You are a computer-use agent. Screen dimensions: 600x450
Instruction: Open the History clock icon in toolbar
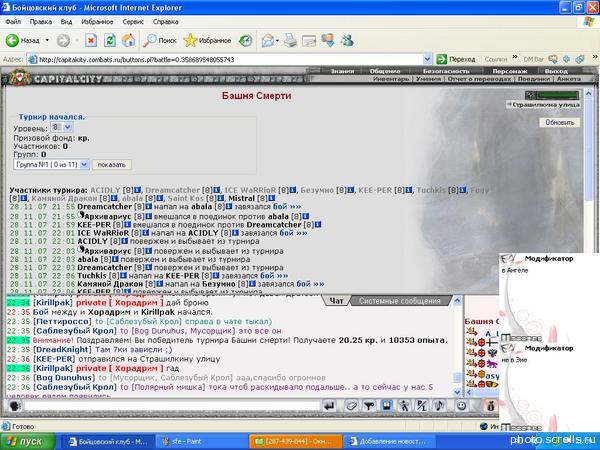[245, 40]
